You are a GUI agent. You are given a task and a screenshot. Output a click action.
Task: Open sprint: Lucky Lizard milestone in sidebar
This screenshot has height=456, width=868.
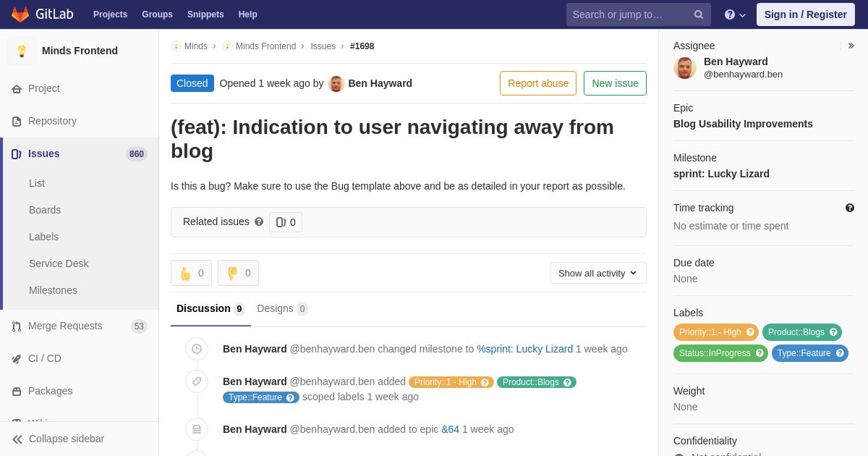tap(721, 174)
